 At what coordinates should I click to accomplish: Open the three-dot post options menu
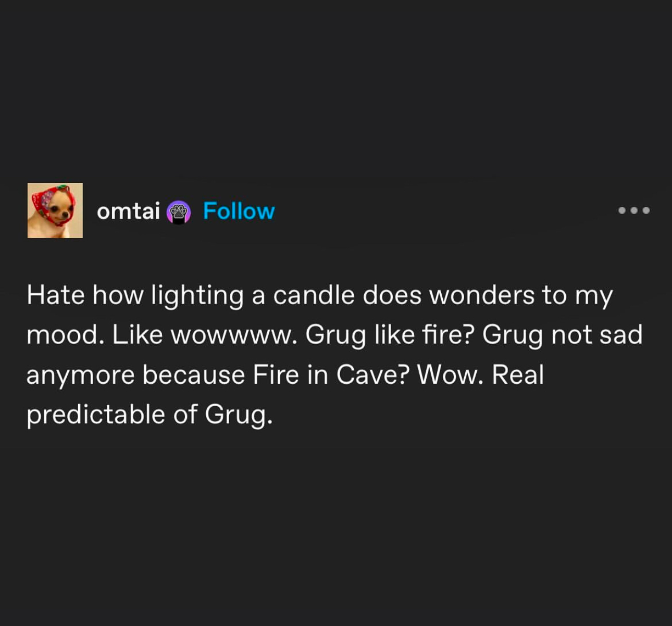pos(633,210)
